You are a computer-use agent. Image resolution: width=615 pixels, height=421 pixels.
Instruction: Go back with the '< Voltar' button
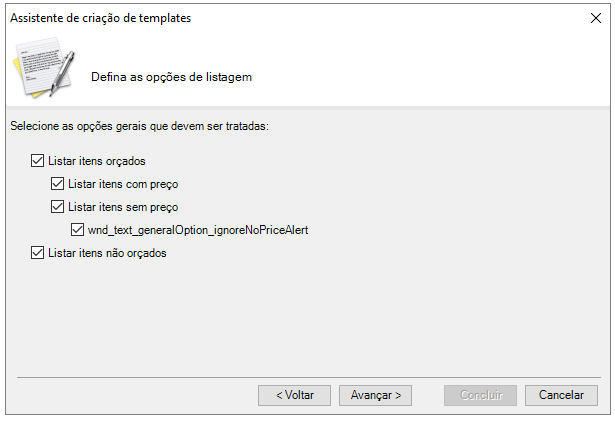point(294,395)
